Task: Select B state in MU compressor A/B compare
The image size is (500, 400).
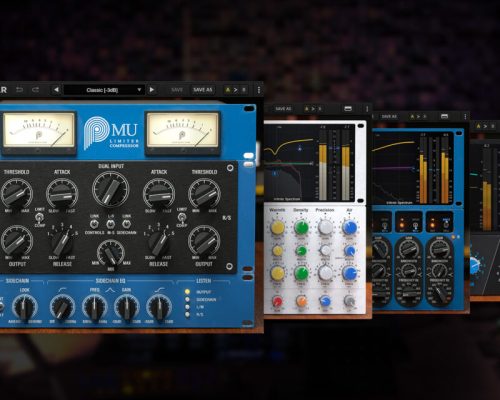Action: coord(244,90)
